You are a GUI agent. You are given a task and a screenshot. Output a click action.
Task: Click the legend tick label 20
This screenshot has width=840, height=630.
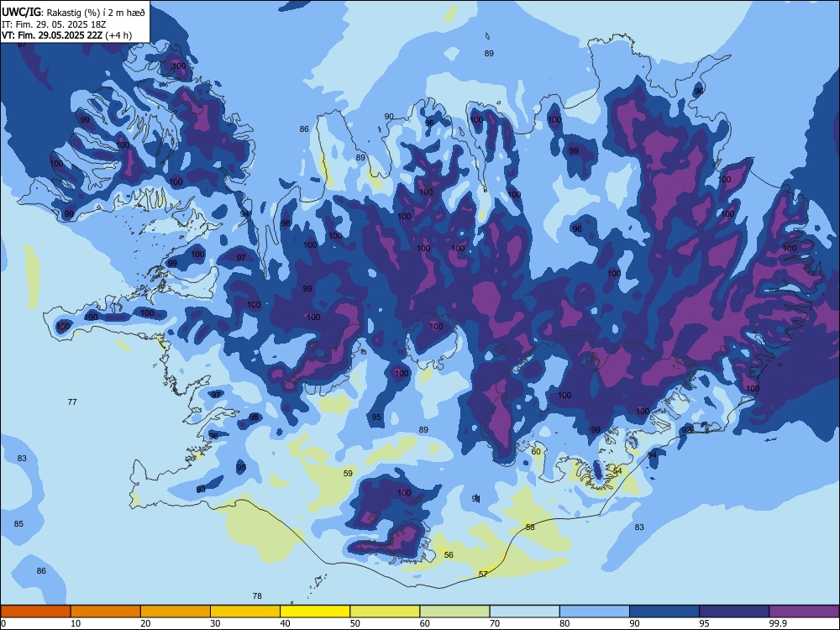[x=145, y=623]
